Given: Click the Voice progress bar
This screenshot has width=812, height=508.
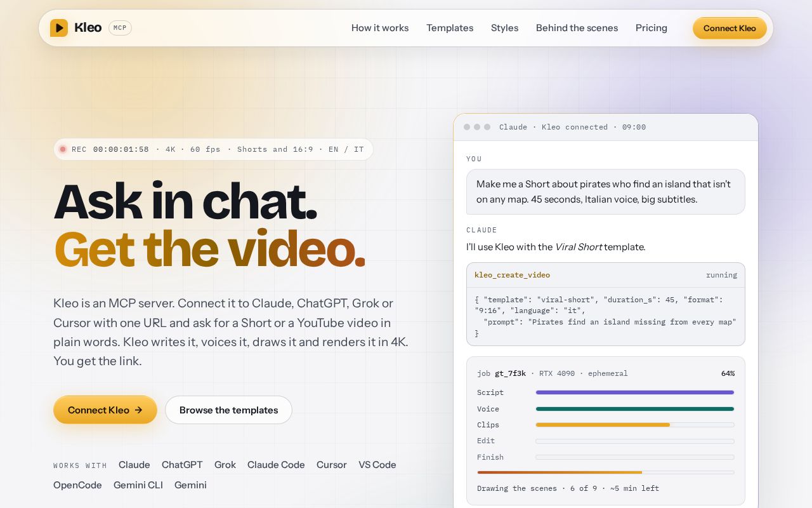Looking at the screenshot, I should point(635,409).
